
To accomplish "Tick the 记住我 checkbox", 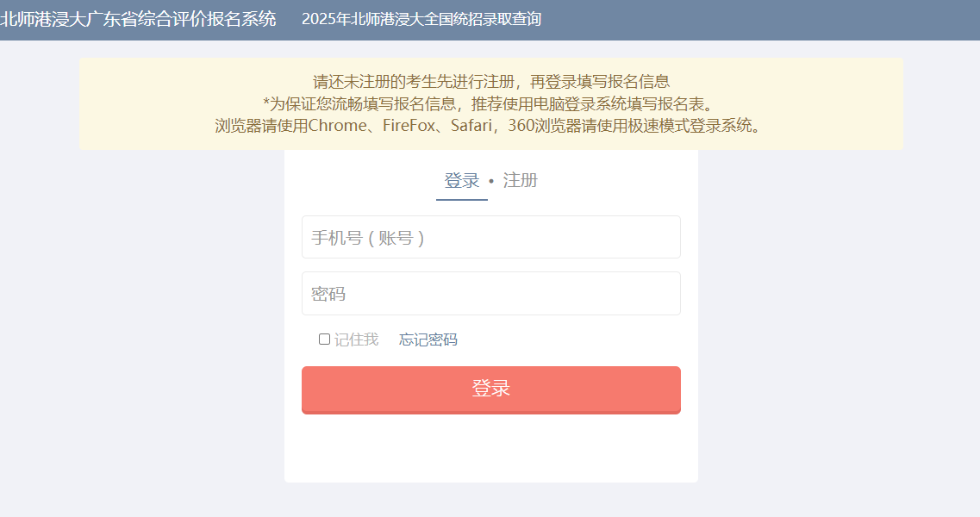I will click(324, 339).
